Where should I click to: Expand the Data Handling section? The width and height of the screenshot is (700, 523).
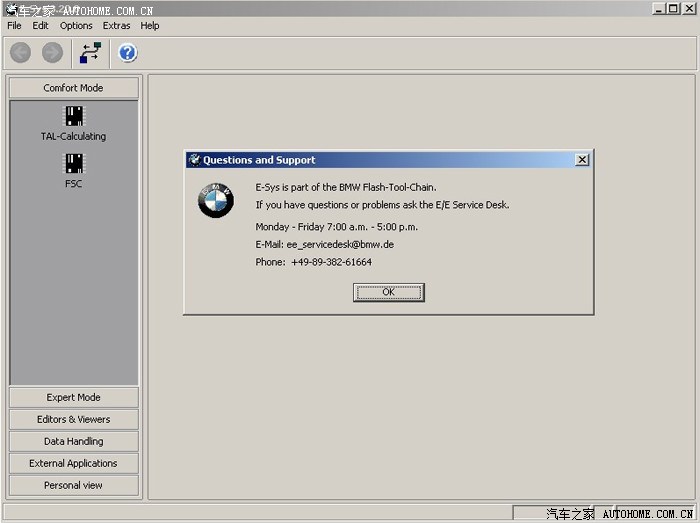tap(73, 441)
